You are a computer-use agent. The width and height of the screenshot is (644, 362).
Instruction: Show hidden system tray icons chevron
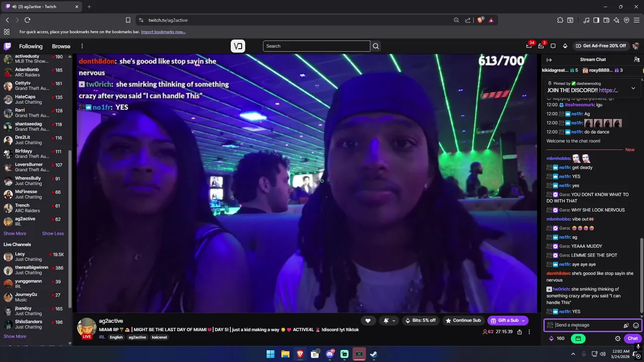click(573, 354)
